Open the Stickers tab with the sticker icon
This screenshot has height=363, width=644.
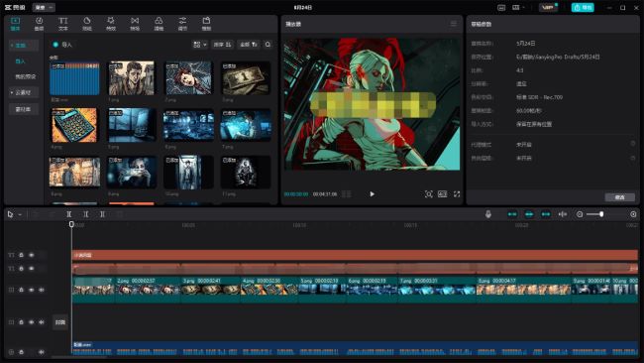(x=86, y=24)
